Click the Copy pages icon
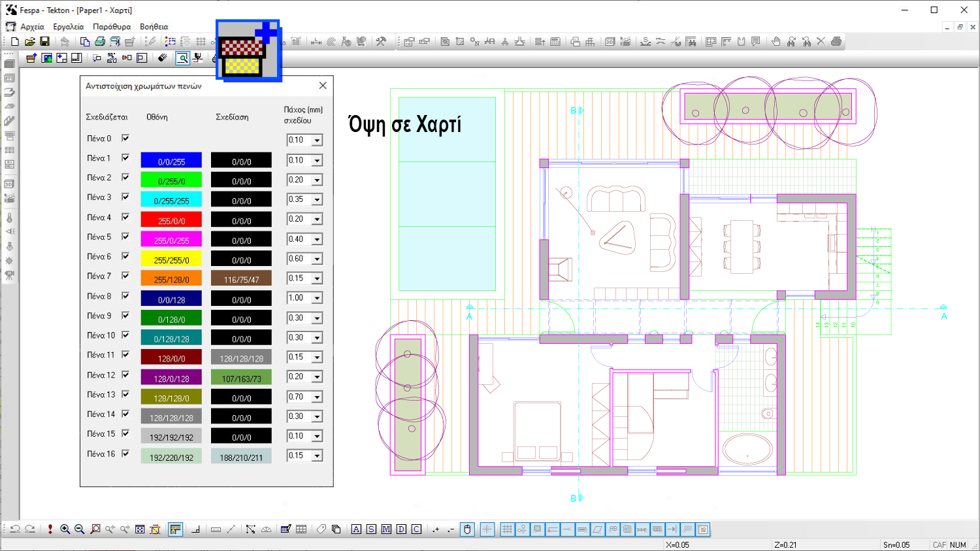This screenshot has height=551, width=980. (x=85, y=41)
